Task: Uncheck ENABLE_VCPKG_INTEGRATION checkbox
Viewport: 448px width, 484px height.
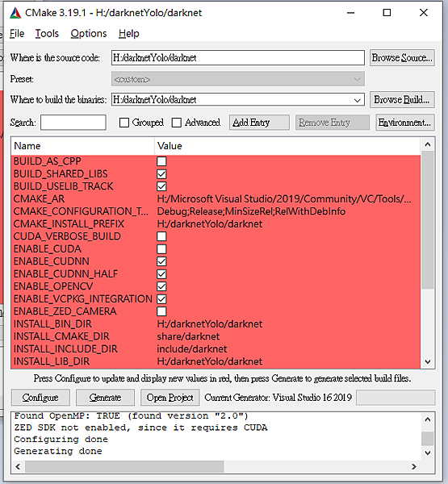Action: coord(161,299)
